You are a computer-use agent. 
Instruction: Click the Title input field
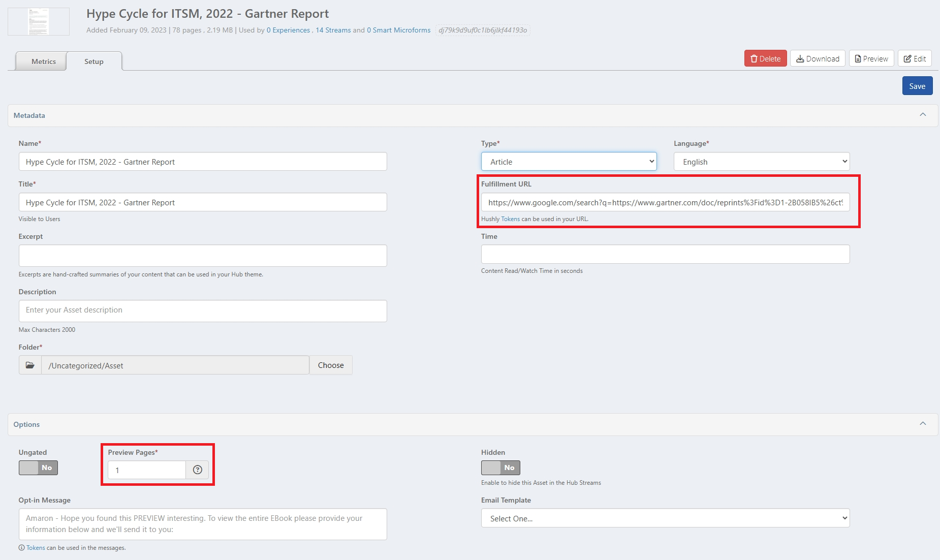click(203, 202)
